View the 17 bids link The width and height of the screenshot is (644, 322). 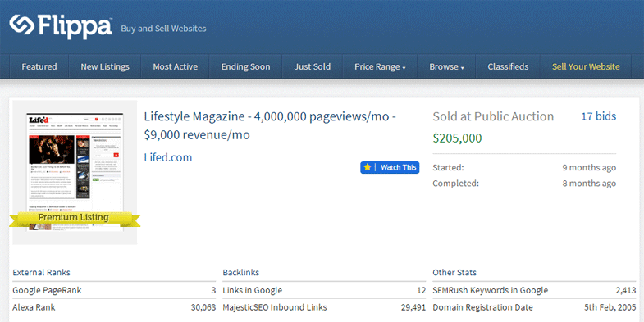[x=598, y=116]
